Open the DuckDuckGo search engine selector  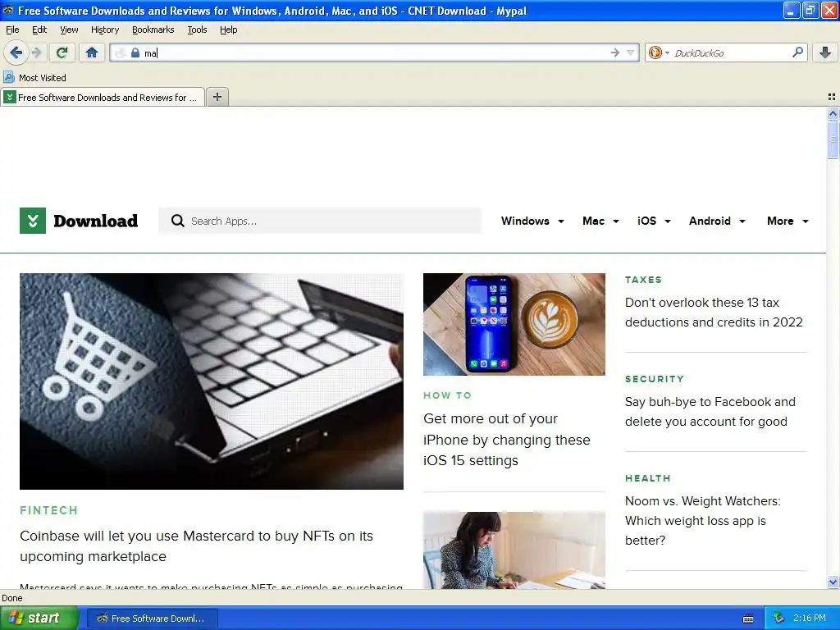(659, 52)
